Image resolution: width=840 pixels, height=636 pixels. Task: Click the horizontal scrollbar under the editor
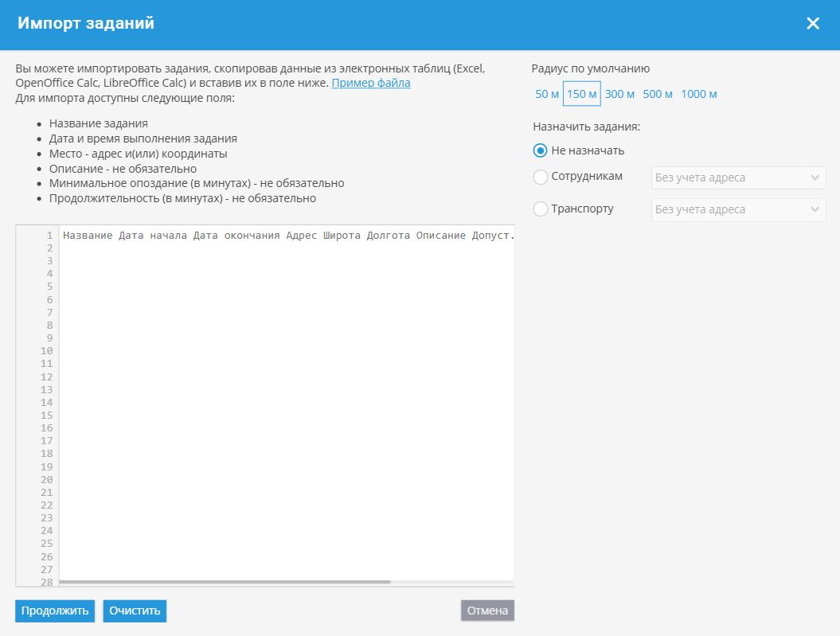[227, 582]
